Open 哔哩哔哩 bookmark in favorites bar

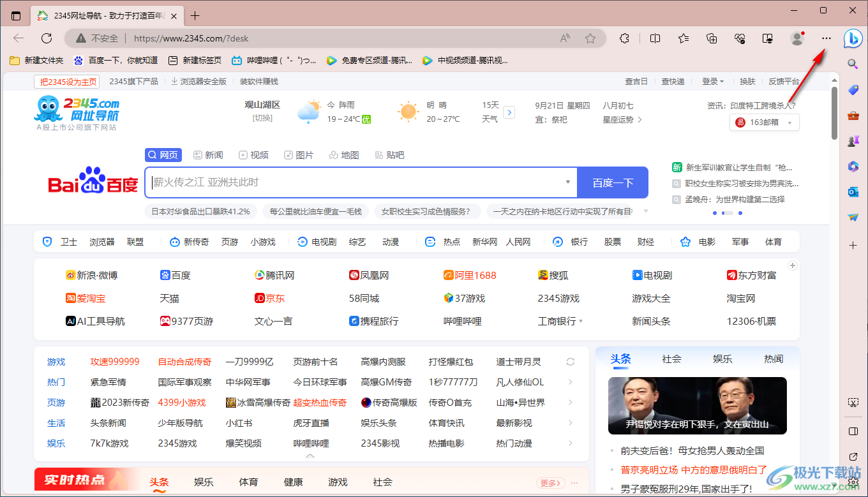click(x=274, y=61)
